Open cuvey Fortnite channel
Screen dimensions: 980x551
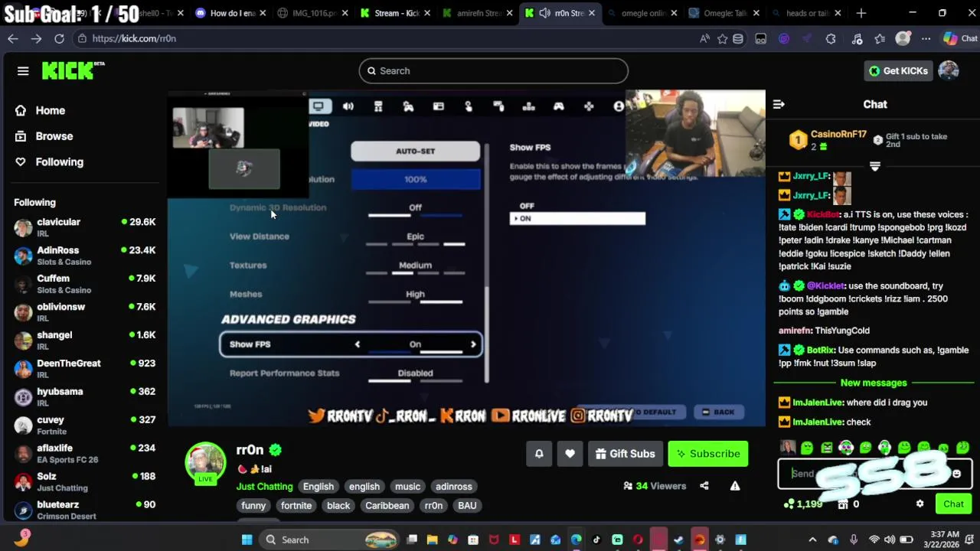click(84, 425)
